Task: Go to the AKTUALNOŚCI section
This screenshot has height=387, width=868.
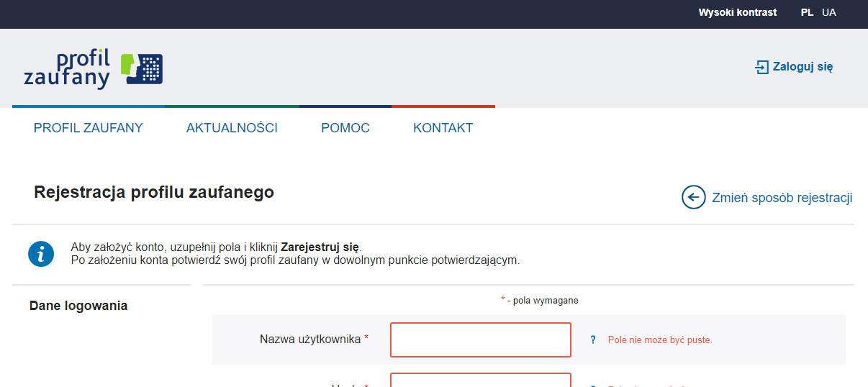Action: (232, 128)
